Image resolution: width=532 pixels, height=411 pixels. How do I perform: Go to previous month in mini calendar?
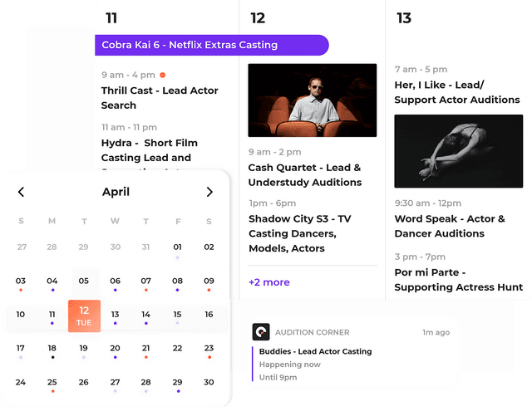click(x=22, y=192)
